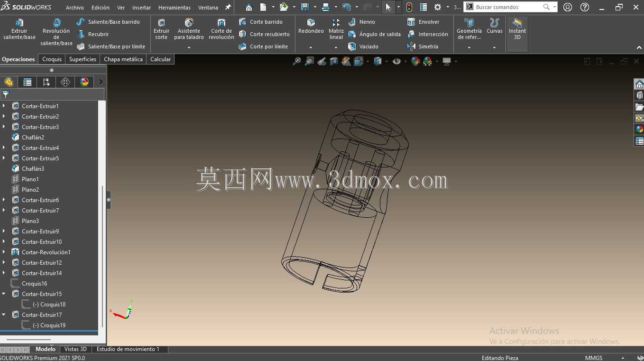Open the MMGS unit system selector

click(x=594, y=358)
